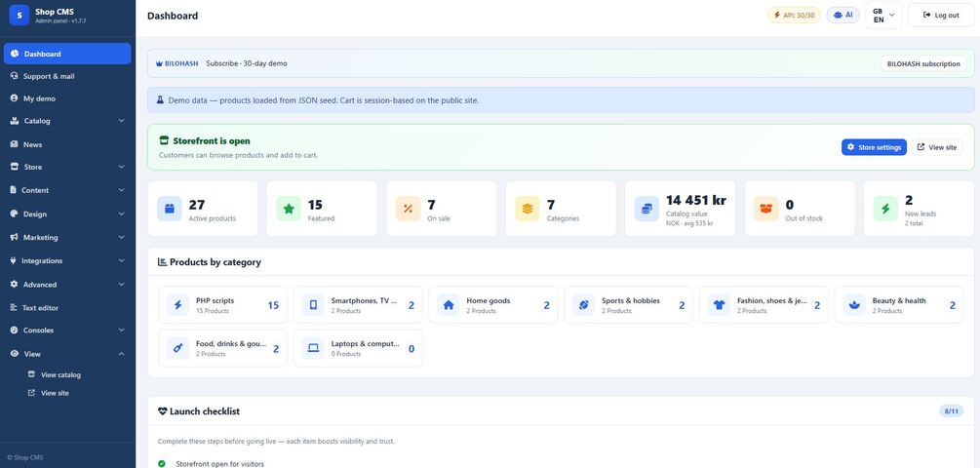Open BILOHASH subscription button
Screen dimensions: 980x468
point(923,63)
